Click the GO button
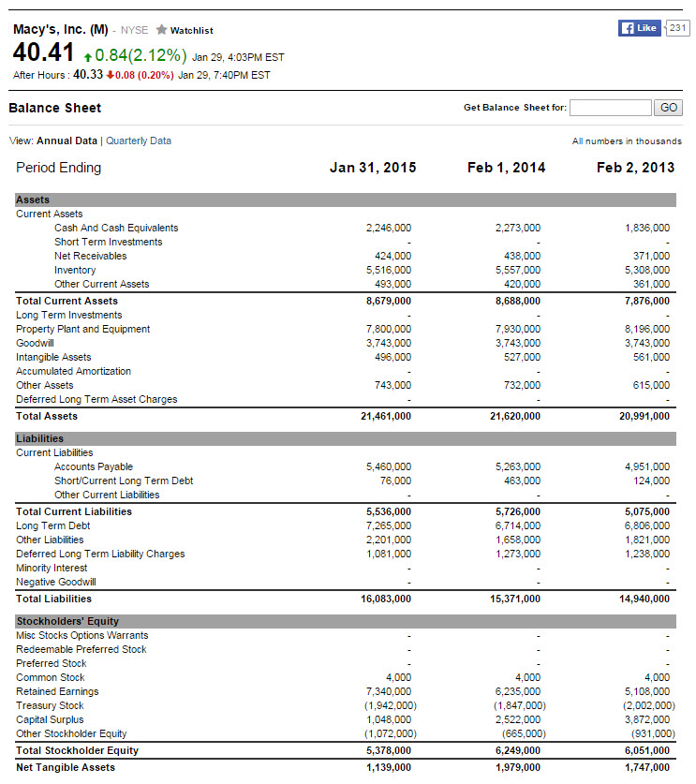696x784 pixels. [668, 108]
